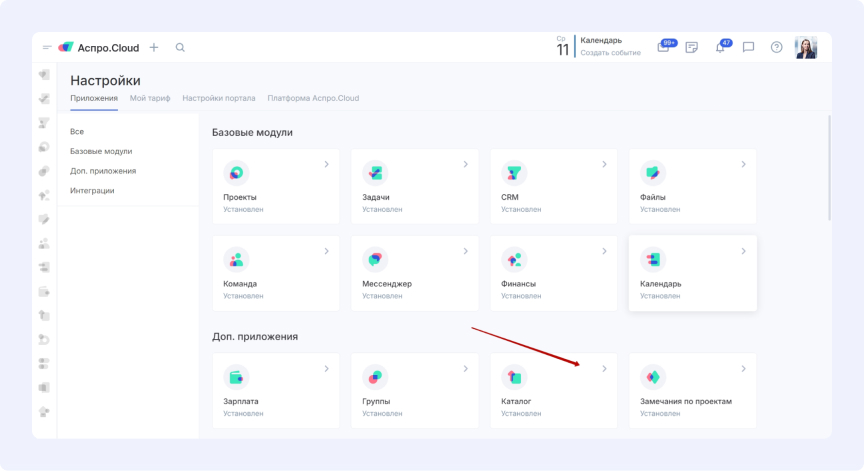Screen dimensions: 864x471
Task: Open the notifications bell icon
Action: point(720,47)
